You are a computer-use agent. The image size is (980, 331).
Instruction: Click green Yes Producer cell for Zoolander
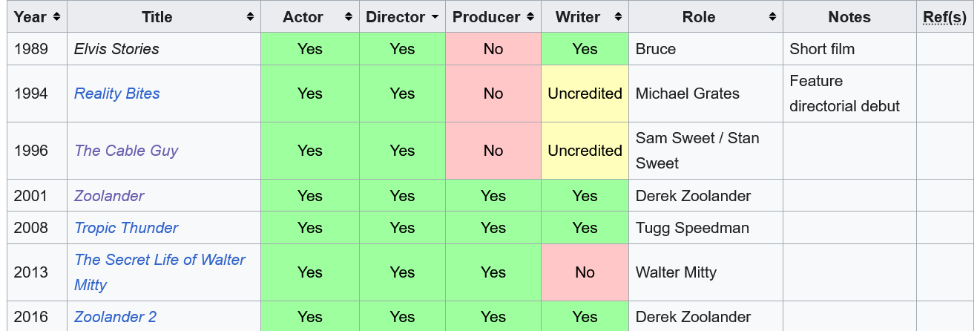tap(493, 196)
